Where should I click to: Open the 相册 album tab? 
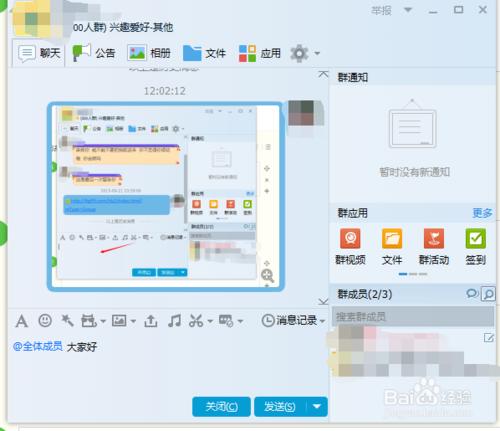pos(149,53)
